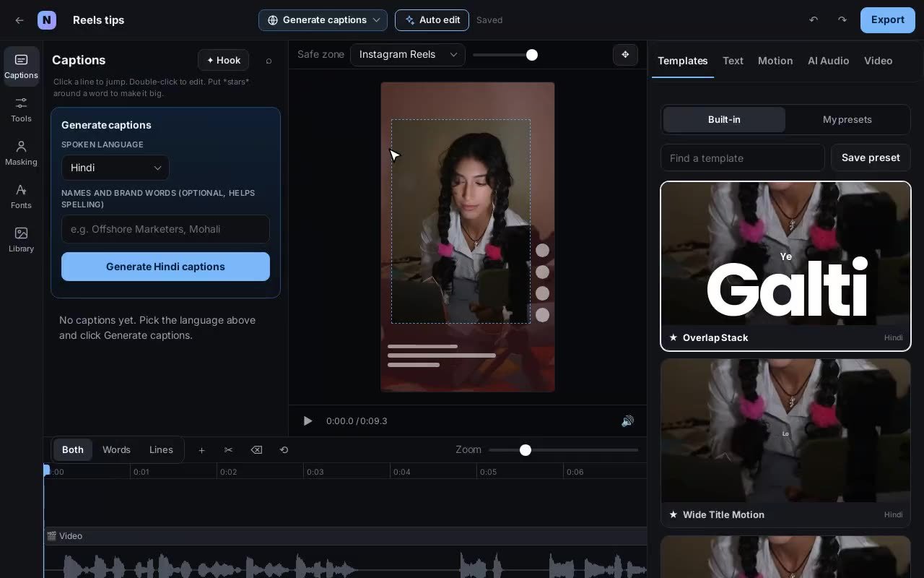924x578 pixels.
Task: Open the Fonts sidebar panel
Action: click(21, 197)
